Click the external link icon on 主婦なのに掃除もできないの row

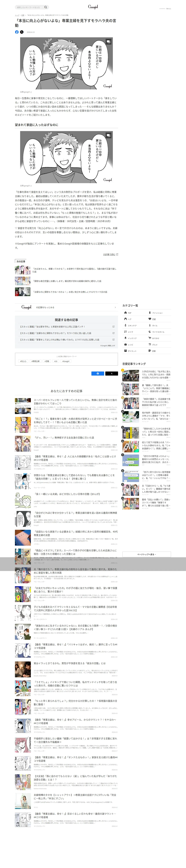click(113, 333)
